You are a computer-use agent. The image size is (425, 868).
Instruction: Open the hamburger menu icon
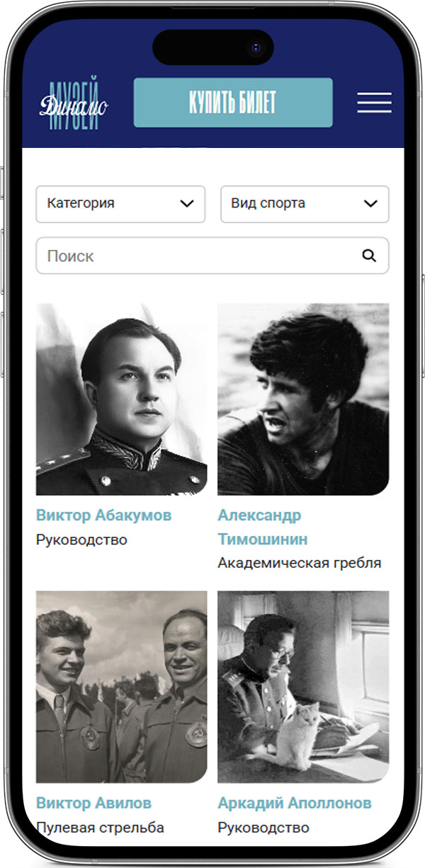pyautogui.click(x=374, y=103)
